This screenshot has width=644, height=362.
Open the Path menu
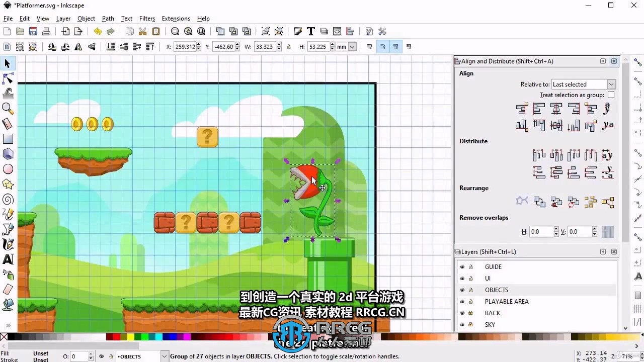tap(108, 19)
